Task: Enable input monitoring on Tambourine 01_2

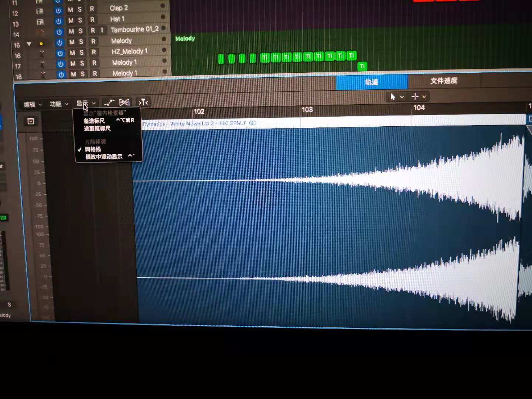Action: (x=102, y=30)
